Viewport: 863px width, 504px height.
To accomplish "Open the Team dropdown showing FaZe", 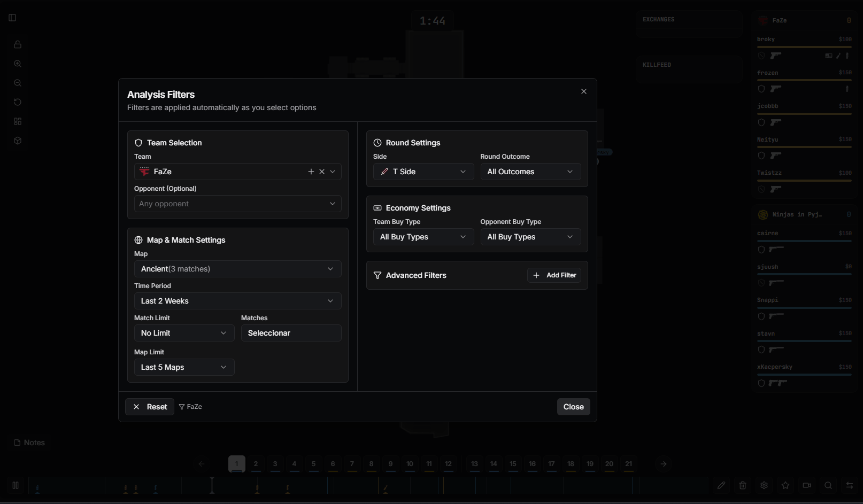I will [237, 172].
